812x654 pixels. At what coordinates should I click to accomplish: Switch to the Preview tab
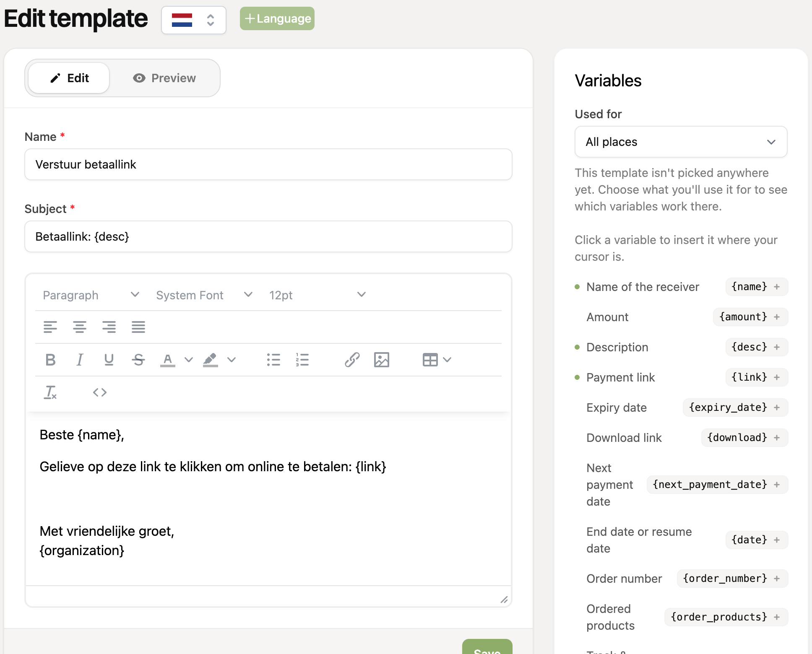point(164,78)
